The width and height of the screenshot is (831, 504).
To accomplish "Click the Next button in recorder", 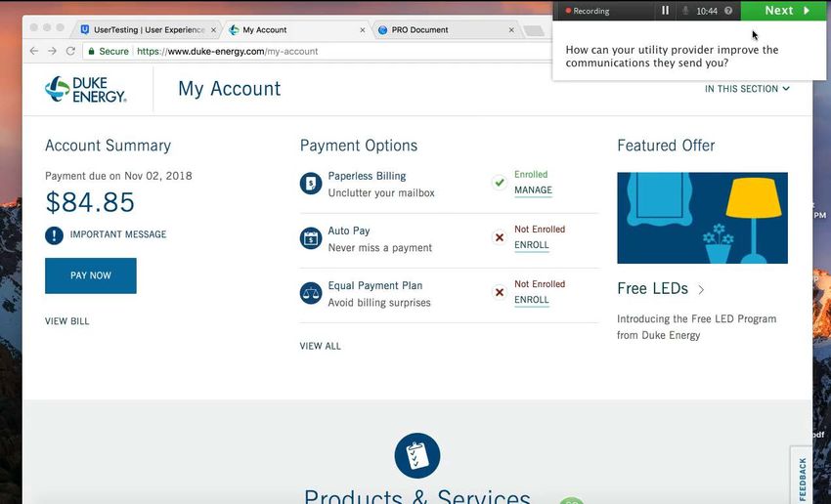I will click(x=785, y=11).
